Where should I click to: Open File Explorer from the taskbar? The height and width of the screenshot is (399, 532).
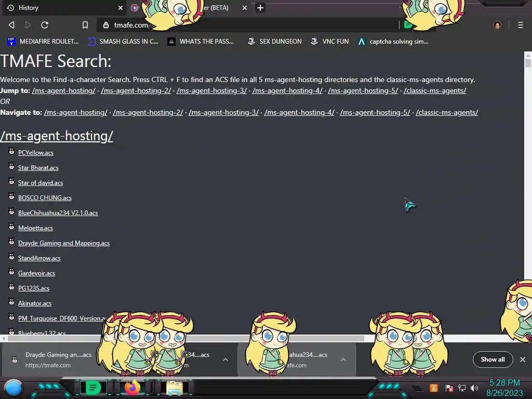(x=175, y=388)
